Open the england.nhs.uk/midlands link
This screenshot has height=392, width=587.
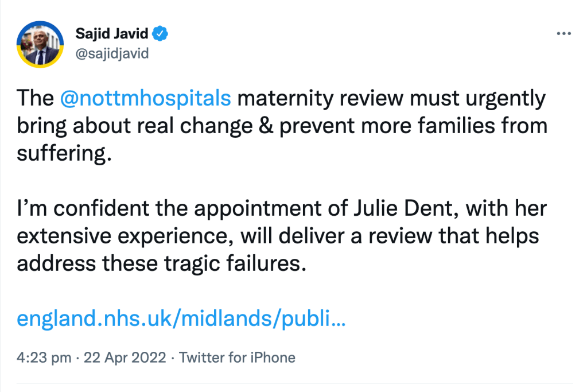pyautogui.click(x=181, y=319)
